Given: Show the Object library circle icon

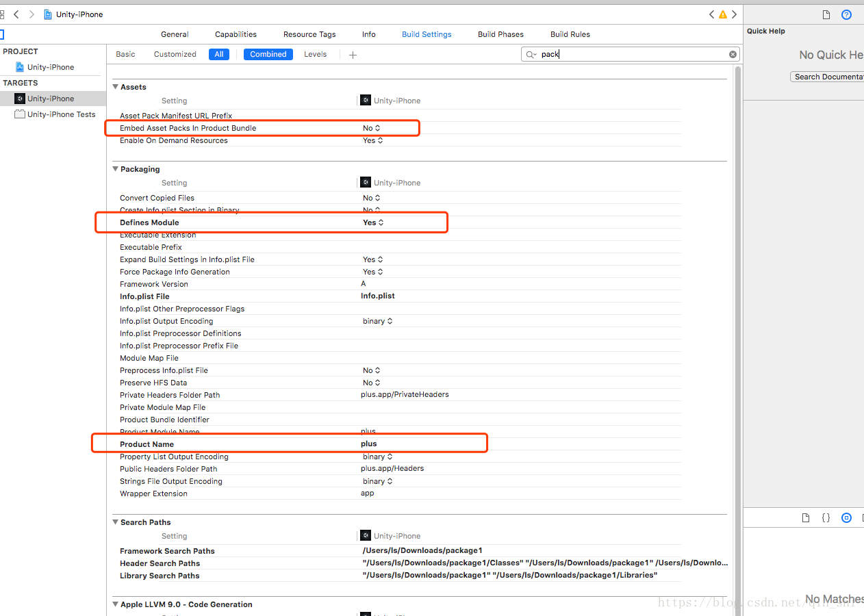Looking at the screenshot, I should [846, 518].
